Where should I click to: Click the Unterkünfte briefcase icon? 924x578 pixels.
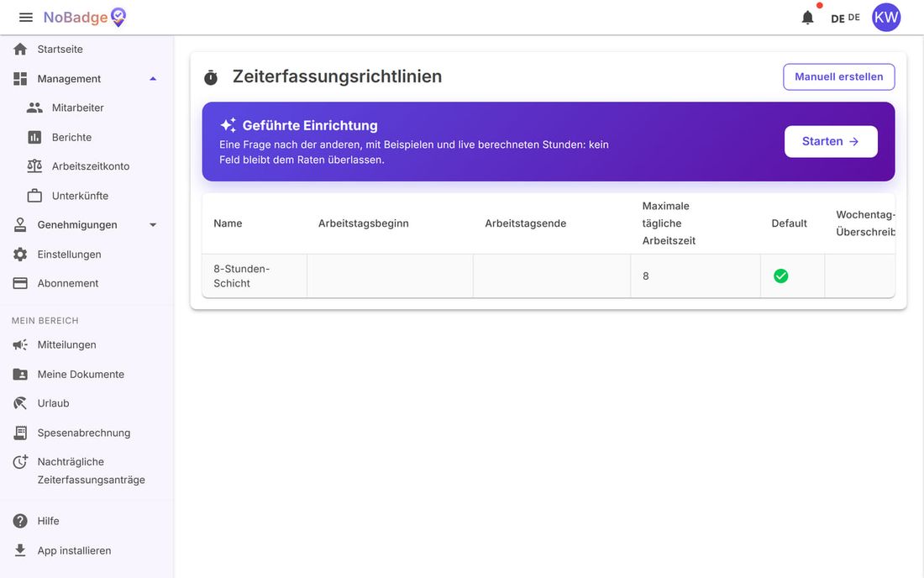pos(34,196)
